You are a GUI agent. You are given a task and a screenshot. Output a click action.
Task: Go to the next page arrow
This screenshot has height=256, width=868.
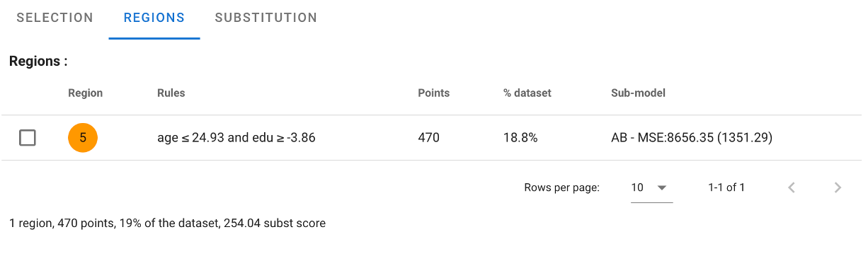[838, 187]
